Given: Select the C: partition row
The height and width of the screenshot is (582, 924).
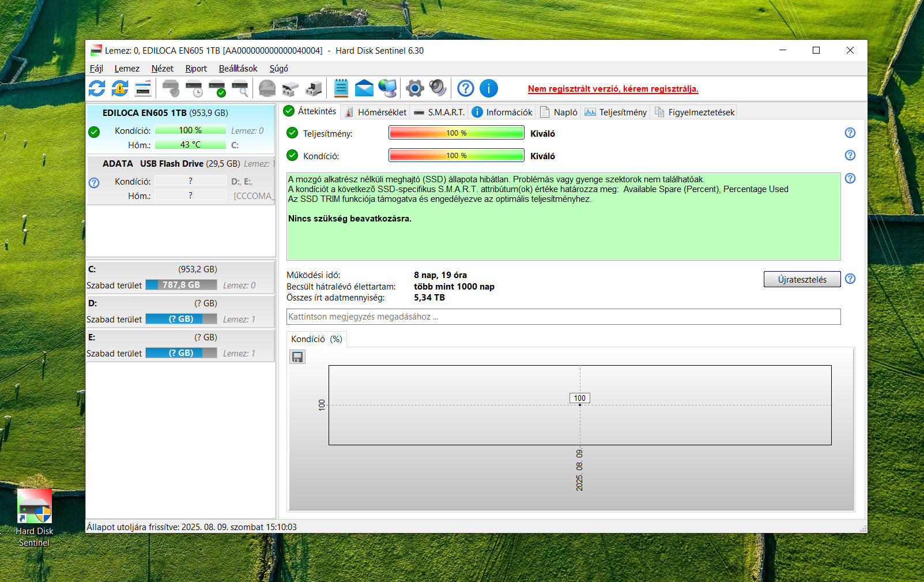Looking at the screenshot, I should click(180, 277).
